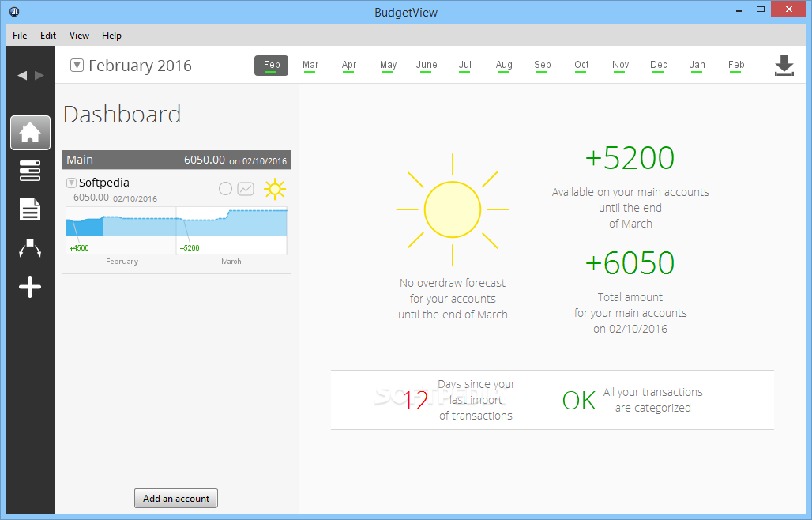Open the Home dashboard view
Image resolution: width=812 pixels, height=520 pixels.
point(30,133)
